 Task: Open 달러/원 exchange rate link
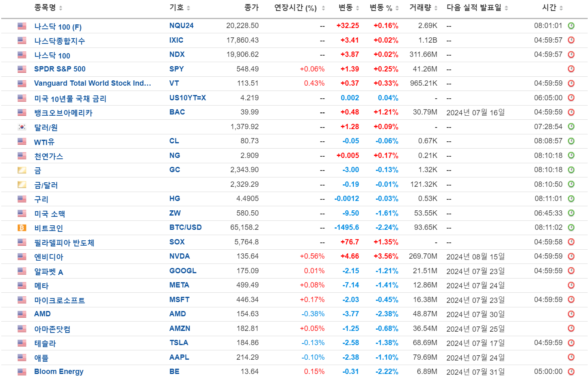[46, 127]
